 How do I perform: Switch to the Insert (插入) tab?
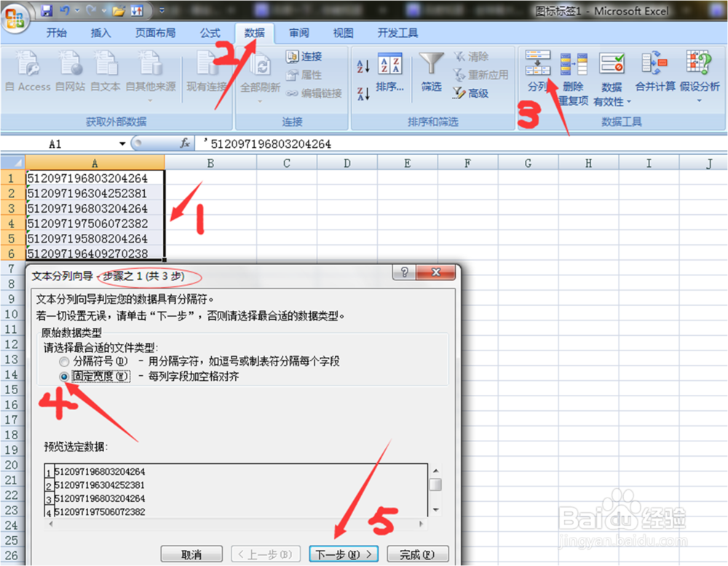pos(100,33)
